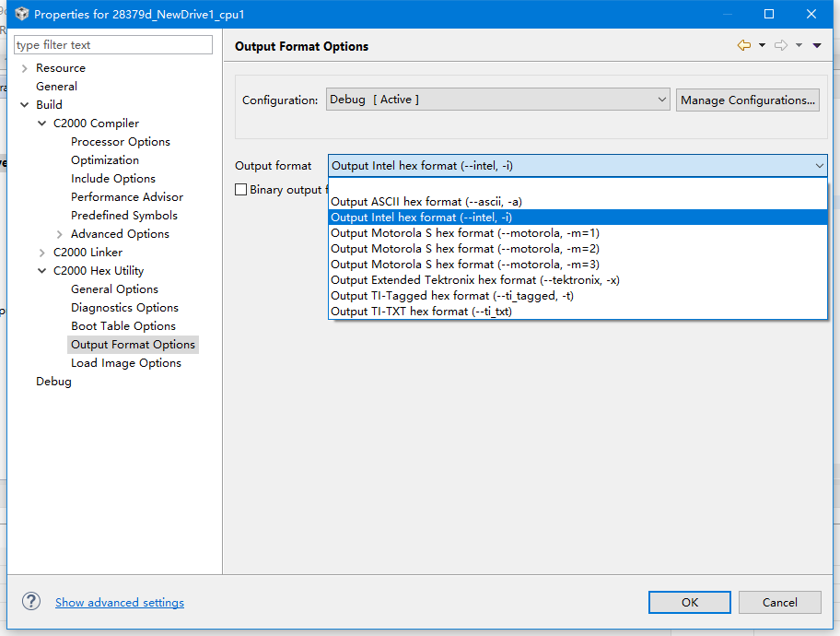The height and width of the screenshot is (636, 840).
Task: Click the back navigation arrow icon
Action: pos(743,45)
